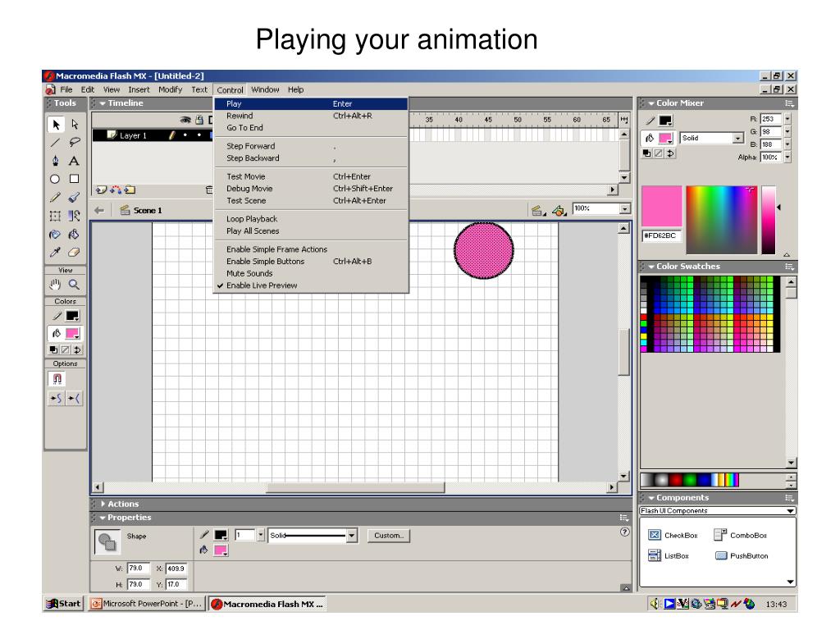Open the Modify menu
Screen dimensions: 840x630
(x=171, y=90)
